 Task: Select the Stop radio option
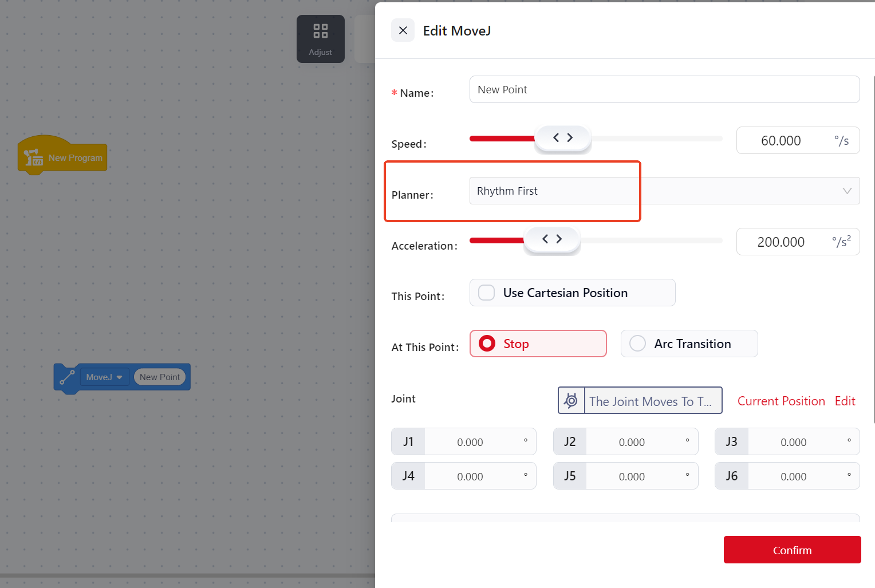487,344
